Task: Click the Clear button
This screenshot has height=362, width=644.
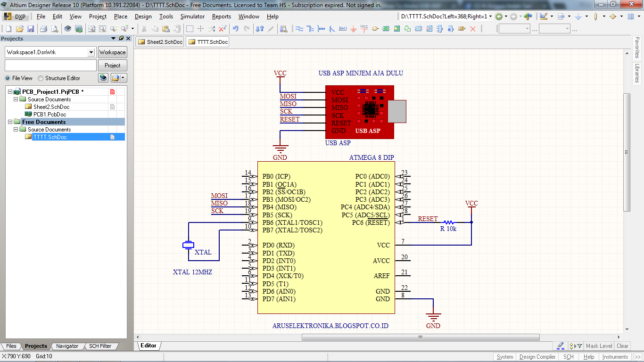Action: click(x=622, y=346)
